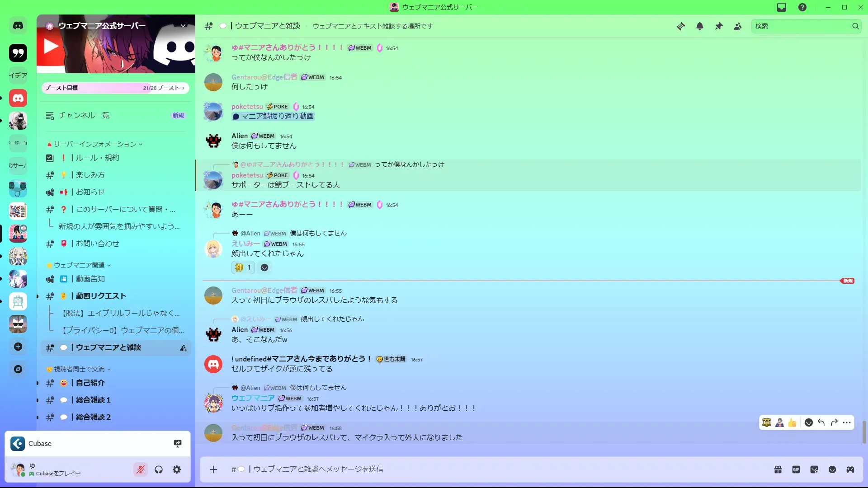Image resolution: width=868 pixels, height=488 pixels.
Task: Send a gift with the gift icon
Action: click(778, 469)
